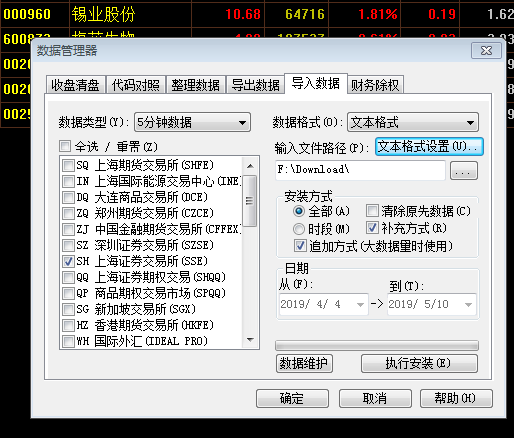Expand the 数据类型 dropdown showing 5分钟数据
The height and width of the screenshot is (438, 514).
(192, 122)
